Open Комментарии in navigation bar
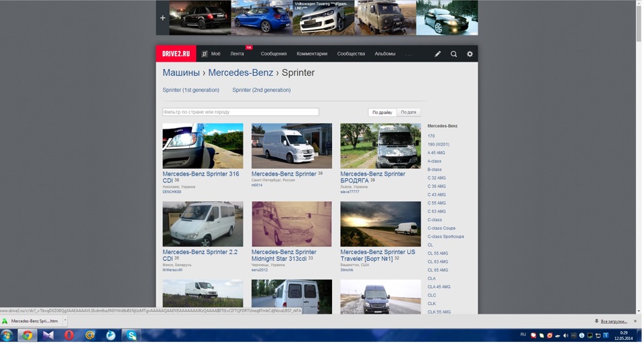The image size is (644, 362). pos(312,54)
